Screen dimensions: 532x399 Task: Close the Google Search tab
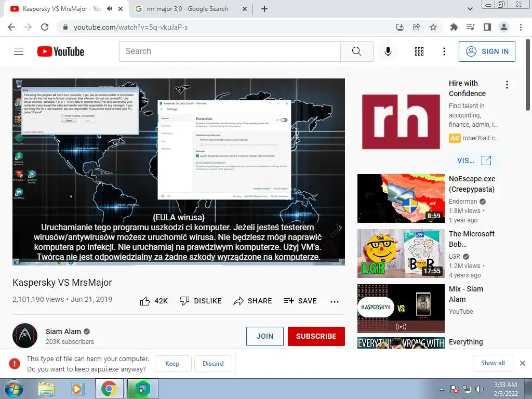coord(245,9)
